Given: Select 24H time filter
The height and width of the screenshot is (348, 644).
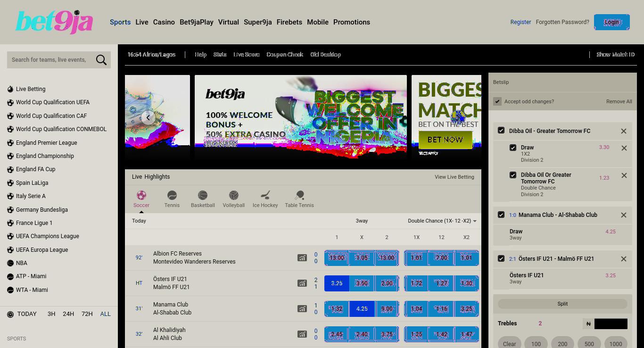Looking at the screenshot, I should [68, 314].
